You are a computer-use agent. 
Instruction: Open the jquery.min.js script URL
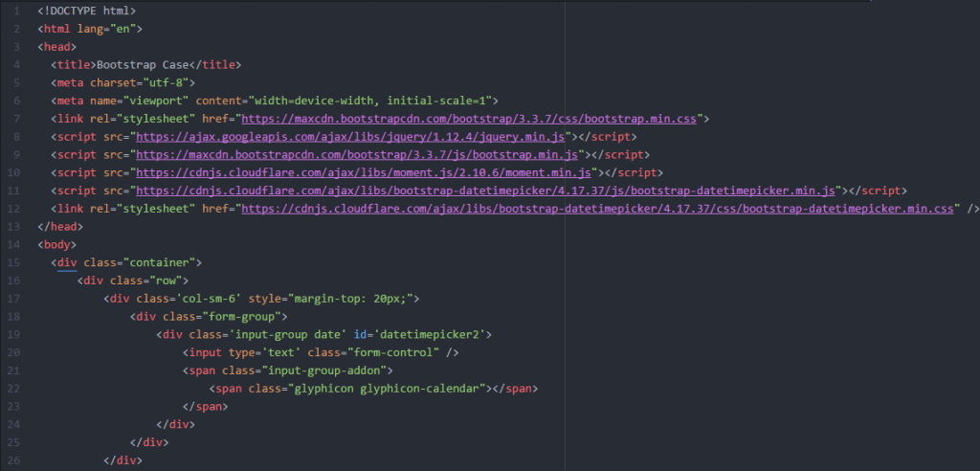(x=350, y=136)
